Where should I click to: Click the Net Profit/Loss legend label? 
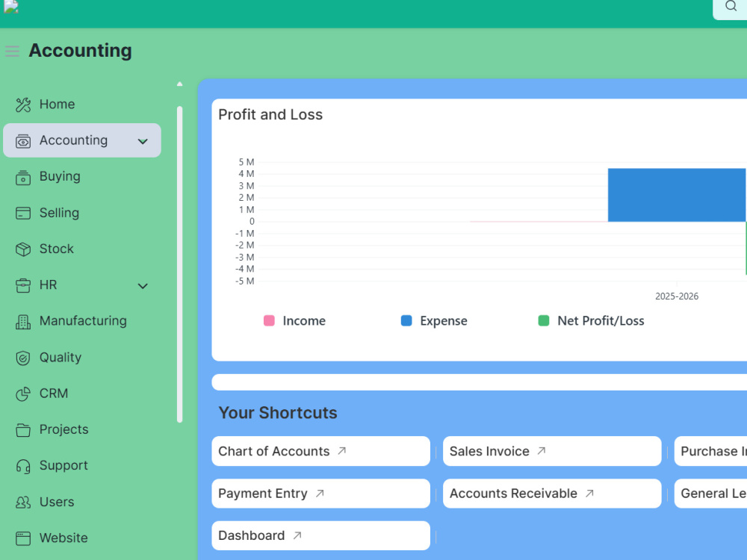[x=601, y=321]
